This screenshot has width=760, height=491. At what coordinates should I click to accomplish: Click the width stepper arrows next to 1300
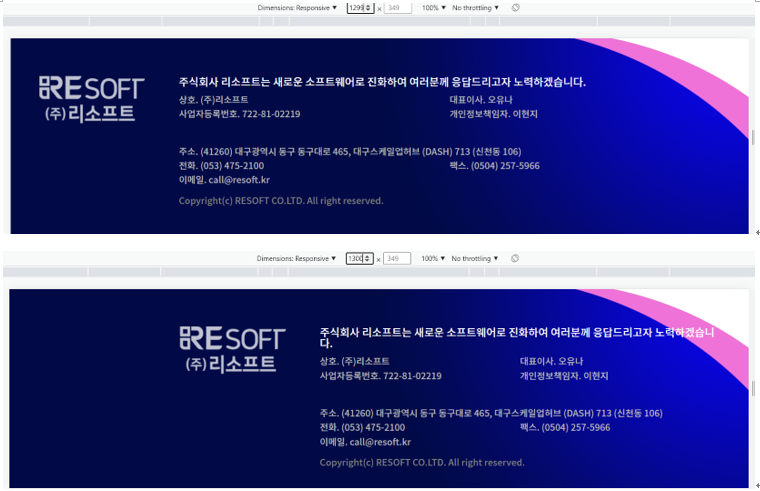368,258
